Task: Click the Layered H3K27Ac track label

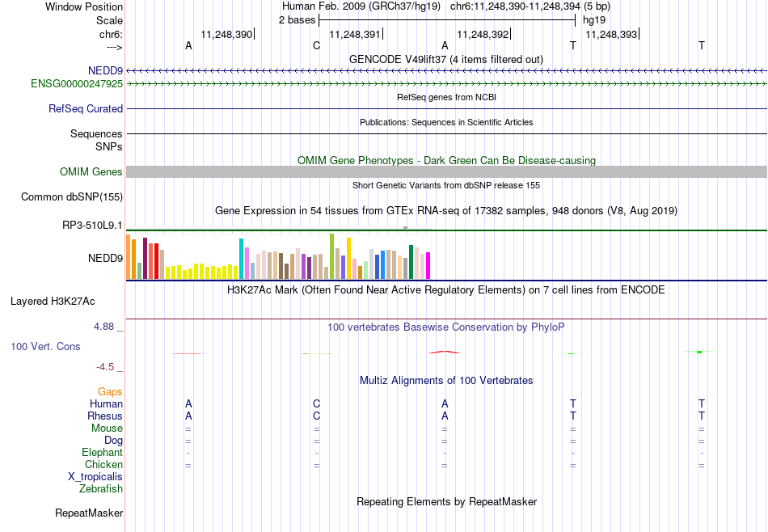Action: tap(53, 302)
